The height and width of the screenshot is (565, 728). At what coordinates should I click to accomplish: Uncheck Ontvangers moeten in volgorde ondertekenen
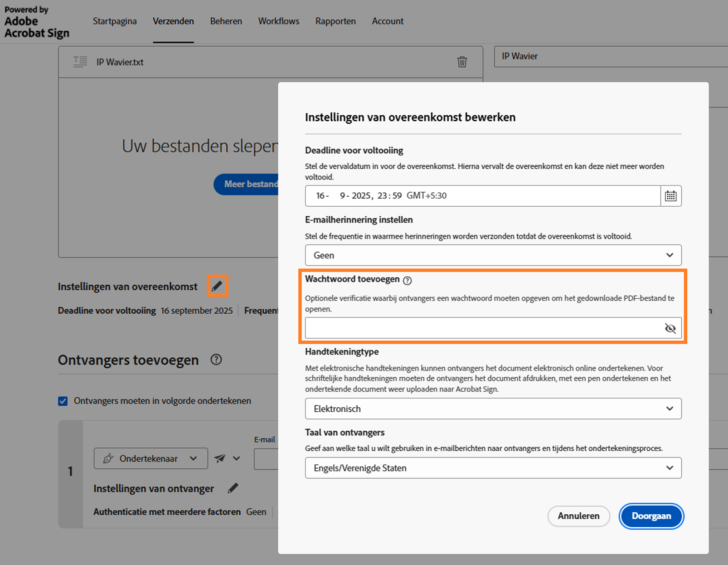tap(63, 401)
